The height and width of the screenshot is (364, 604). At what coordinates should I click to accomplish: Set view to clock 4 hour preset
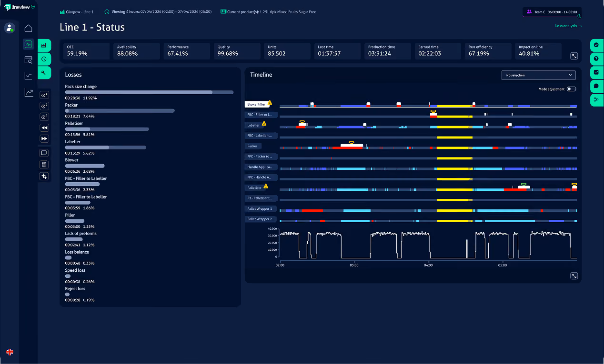point(44,117)
